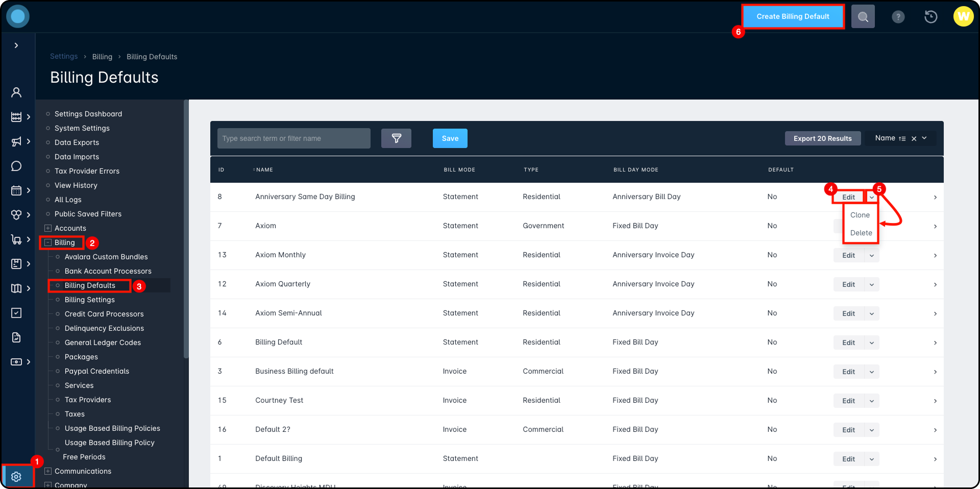Open the megaphone marketing icon in sidebar
Viewport: 980px width, 489px height.
click(x=16, y=141)
